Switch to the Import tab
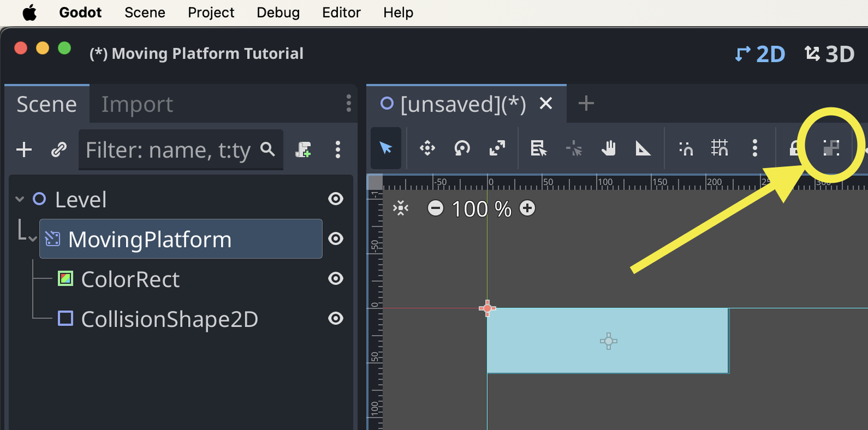The image size is (868, 430). pos(137,104)
